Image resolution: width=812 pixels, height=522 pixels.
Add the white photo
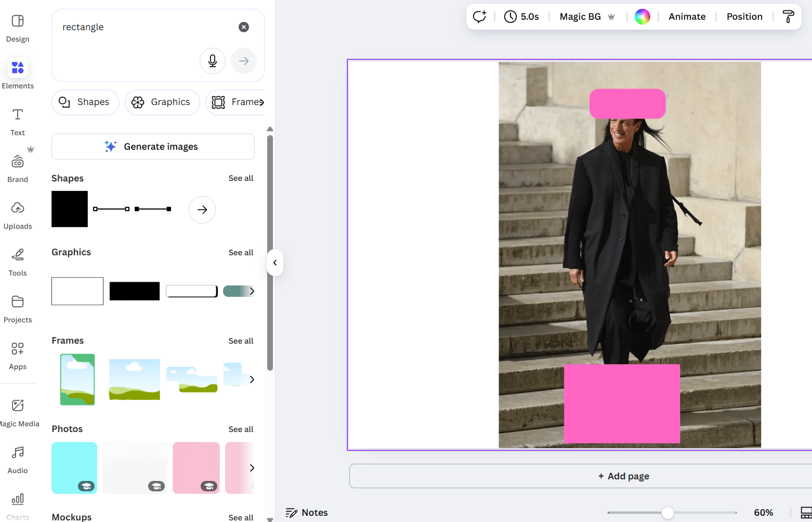point(135,468)
